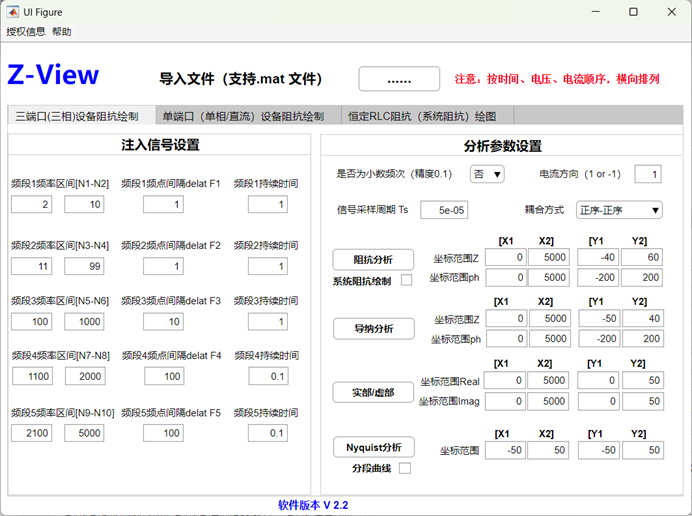Click 频段4频点间隔 delat F4 field
The image size is (692, 516).
[x=164, y=376]
